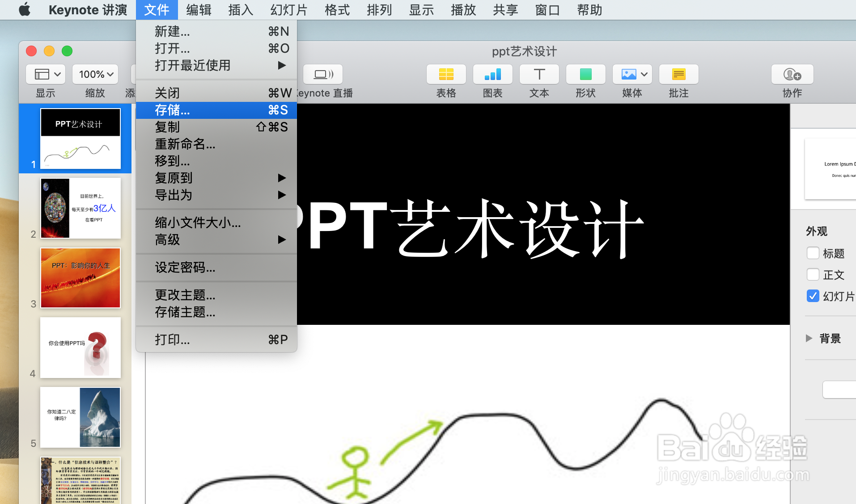Open the 显示 menu in menu bar

click(x=421, y=9)
